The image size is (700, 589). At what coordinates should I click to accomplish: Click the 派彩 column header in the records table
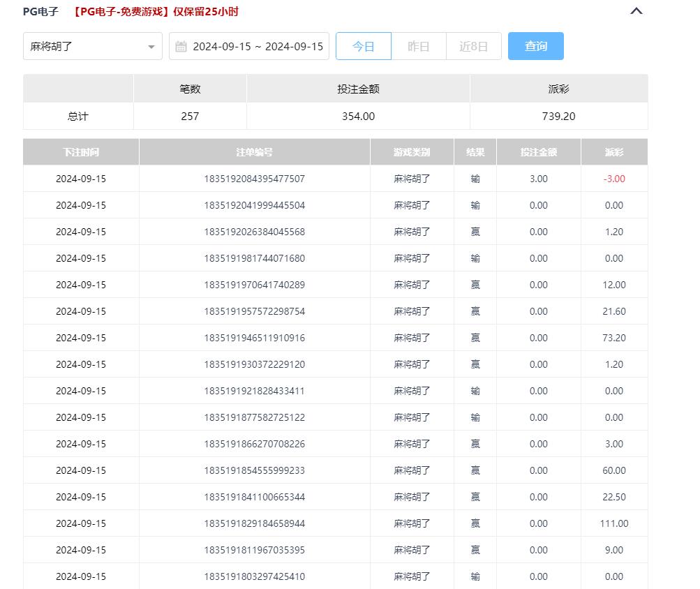[x=614, y=152]
